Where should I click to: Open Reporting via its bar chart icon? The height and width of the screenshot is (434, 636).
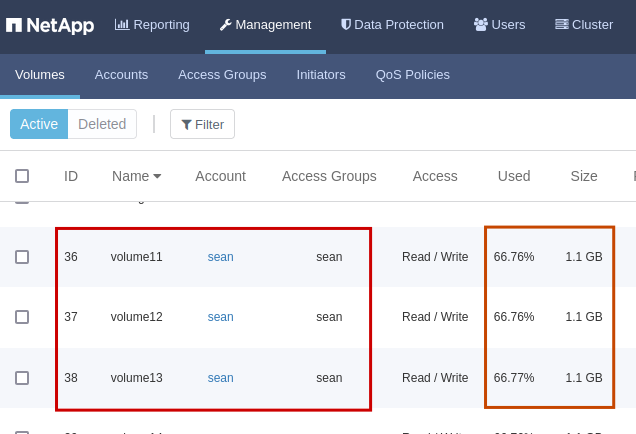click(x=122, y=25)
